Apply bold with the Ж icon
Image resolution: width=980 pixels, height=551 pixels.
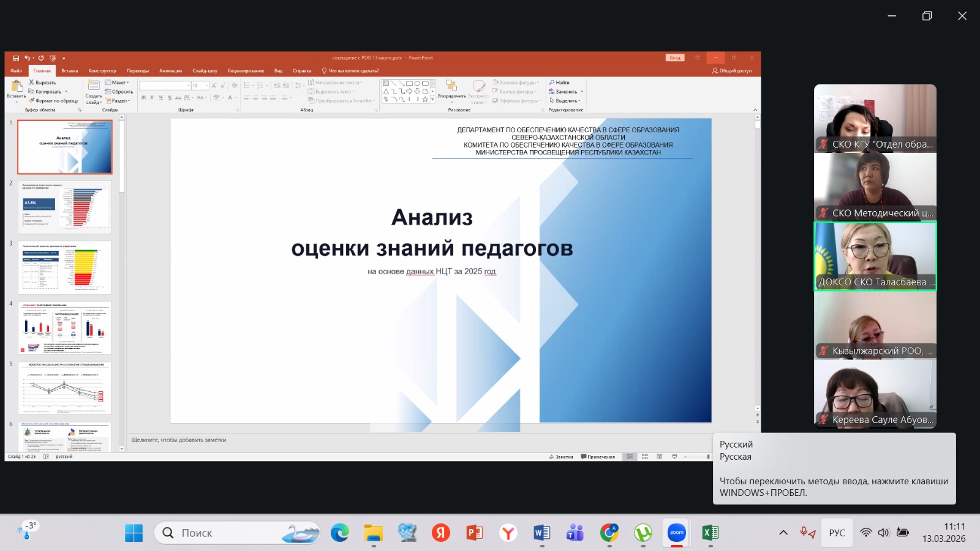coord(143,98)
